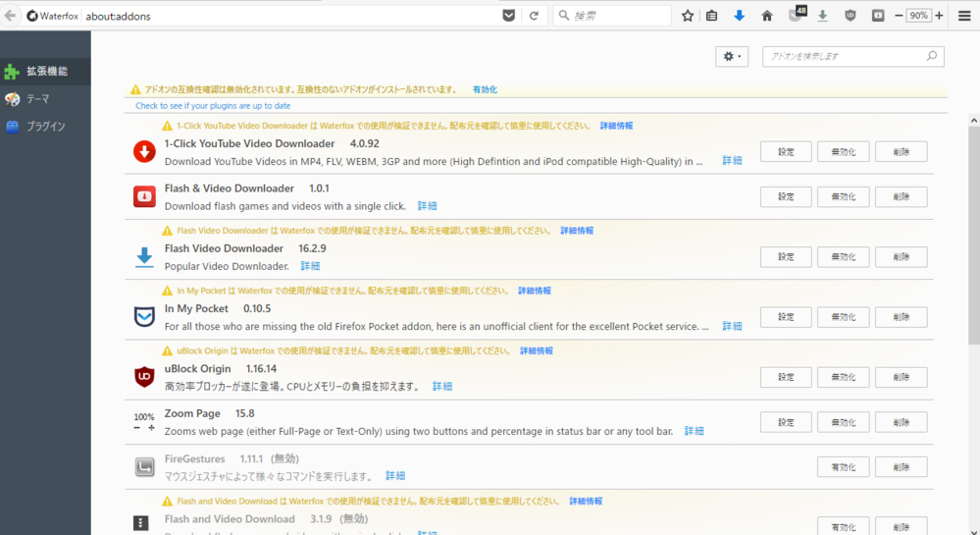Disable Flash Video Downloader with 無効化
The image size is (980, 535).
(x=843, y=257)
